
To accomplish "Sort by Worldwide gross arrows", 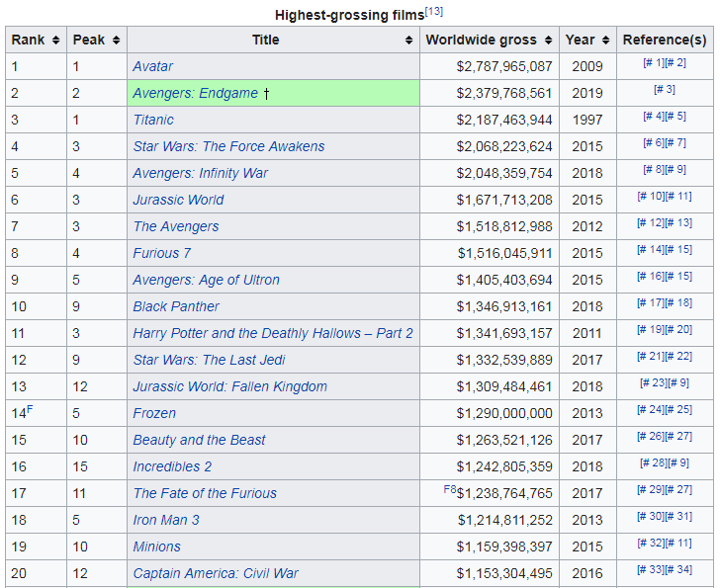I will pos(548,40).
